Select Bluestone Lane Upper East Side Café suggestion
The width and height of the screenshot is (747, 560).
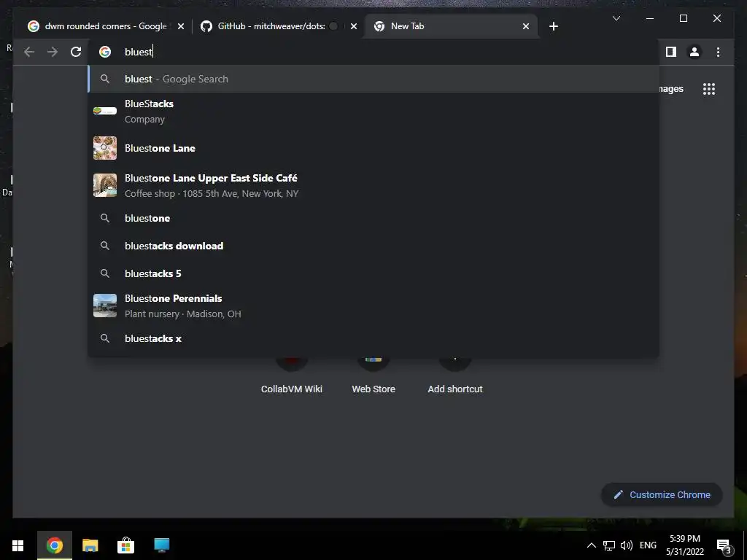tap(374, 185)
